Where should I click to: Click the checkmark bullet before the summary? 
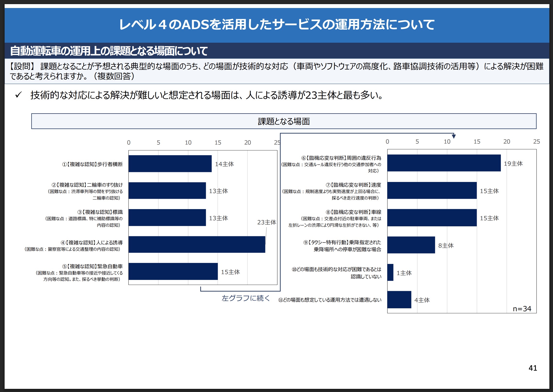click(18, 95)
